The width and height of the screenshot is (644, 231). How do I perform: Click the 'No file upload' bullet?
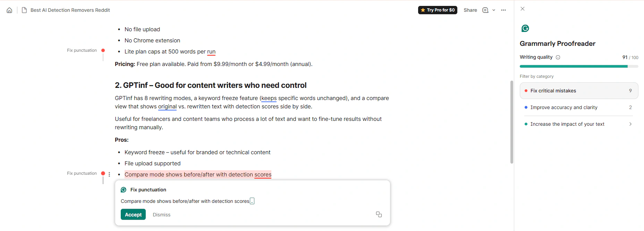[142, 30]
